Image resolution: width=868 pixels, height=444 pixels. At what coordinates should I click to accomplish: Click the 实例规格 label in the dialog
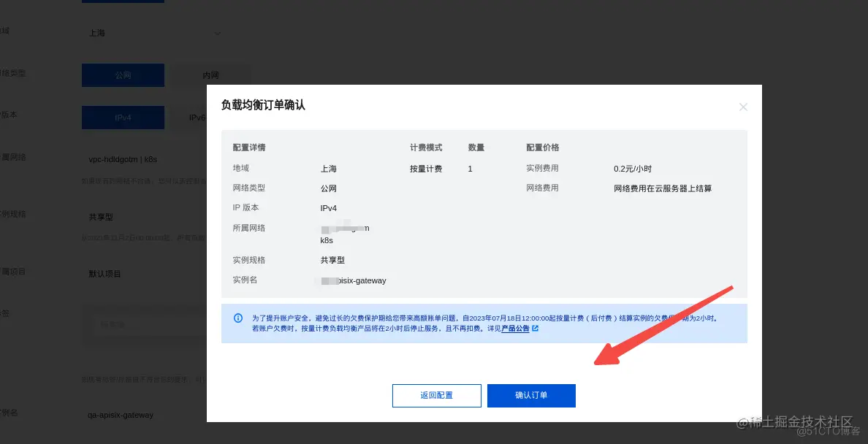click(249, 260)
